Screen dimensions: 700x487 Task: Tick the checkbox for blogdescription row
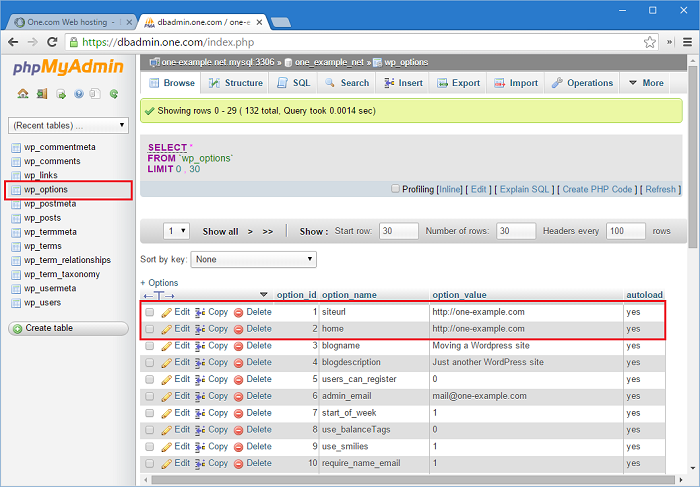pos(150,362)
